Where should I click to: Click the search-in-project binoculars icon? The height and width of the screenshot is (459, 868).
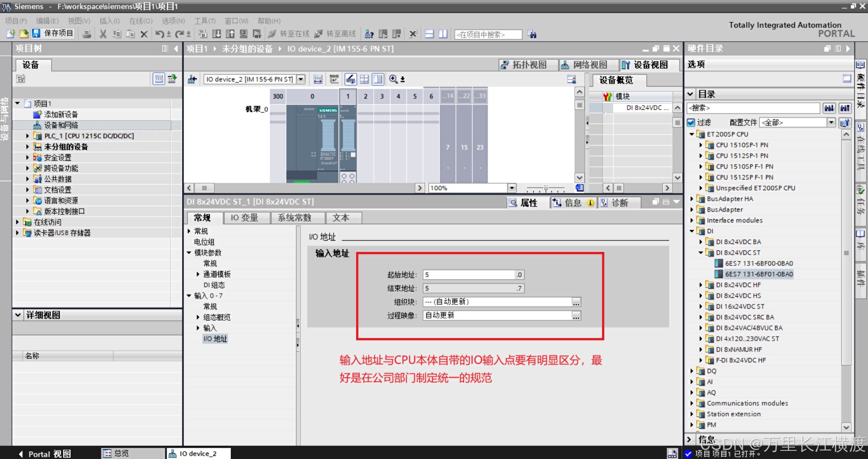coord(532,34)
